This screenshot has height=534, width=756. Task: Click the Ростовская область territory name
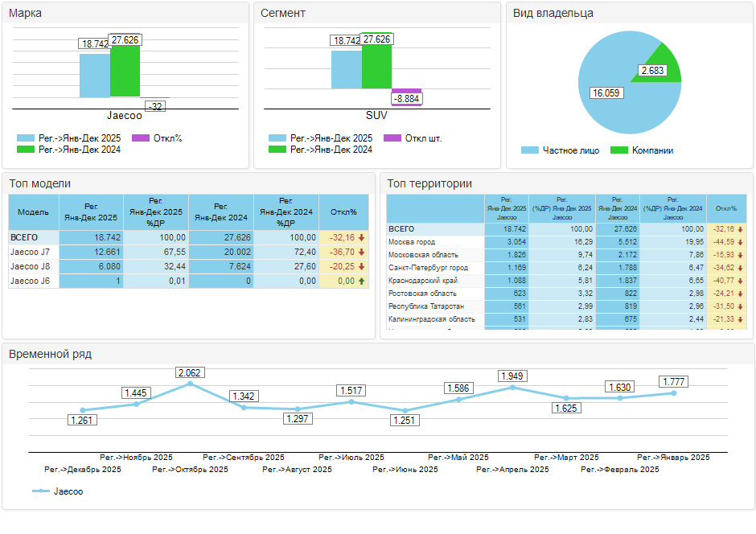click(422, 294)
